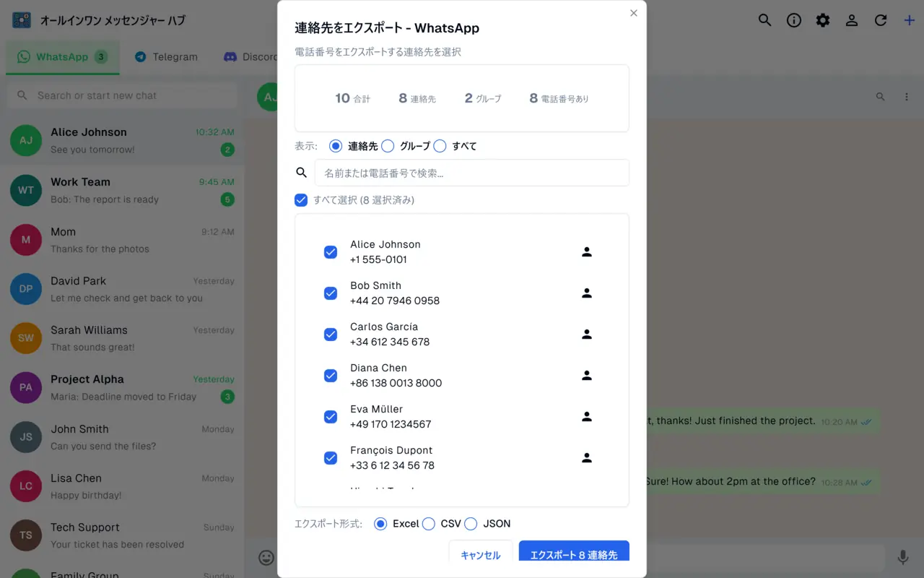Click the account profile icon

click(x=852, y=20)
